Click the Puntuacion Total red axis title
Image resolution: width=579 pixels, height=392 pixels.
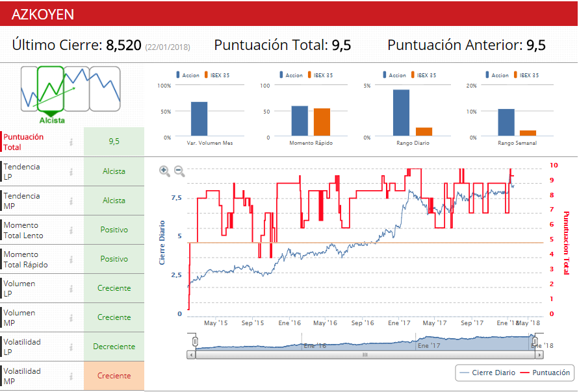(566, 243)
